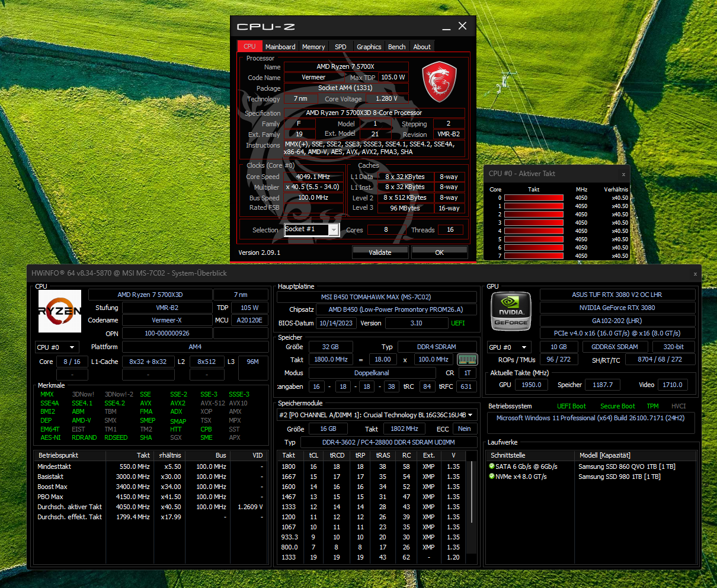Click the OK button in CPU-Z

(439, 252)
